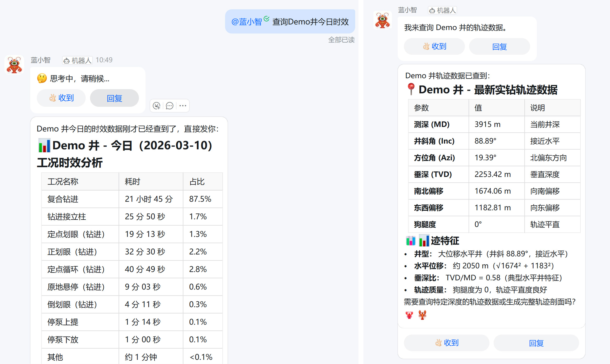610x364 pixels.
Task: Open the 全部已读 read receipt status
Action: (x=341, y=40)
